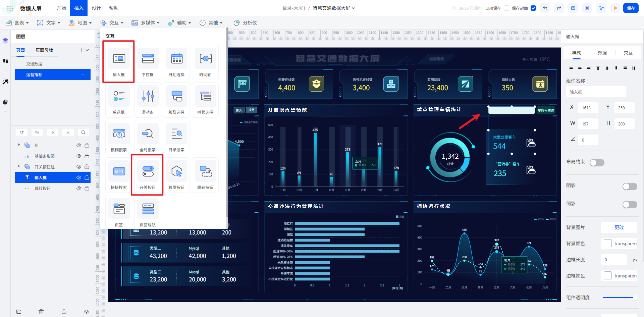The width and height of the screenshot is (644, 317).
Task: Switch to the 数据 properties tab
Action: tap(602, 53)
